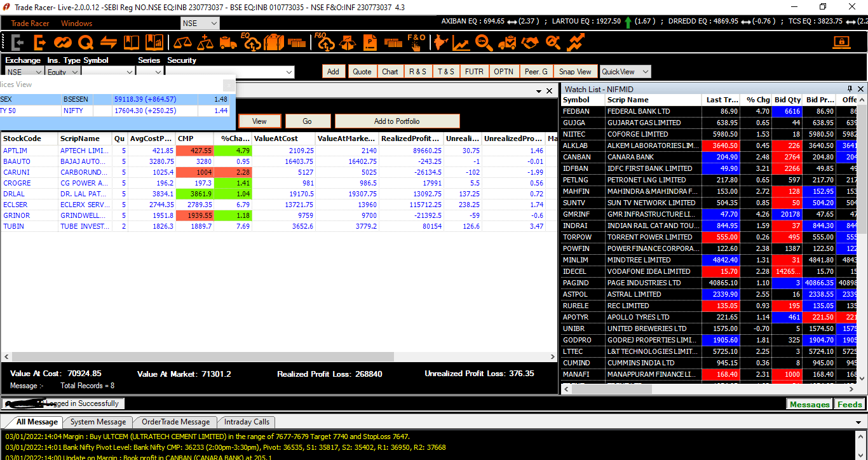
Task: Switch to the OrderTrade Message tab
Action: (x=175, y=422)
